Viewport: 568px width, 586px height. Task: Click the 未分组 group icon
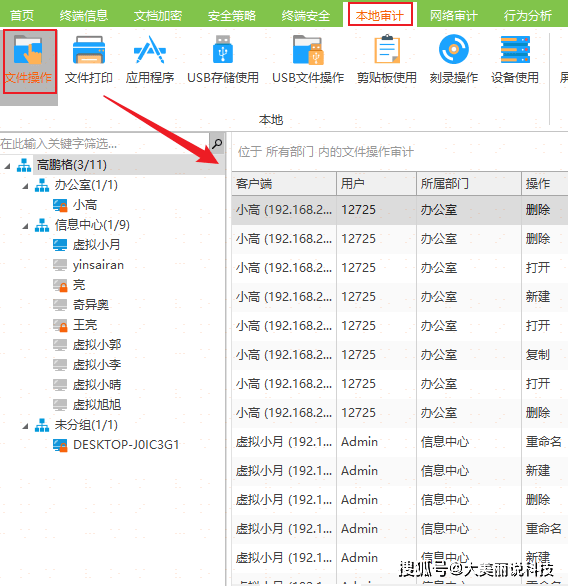(x=42, y=425)
